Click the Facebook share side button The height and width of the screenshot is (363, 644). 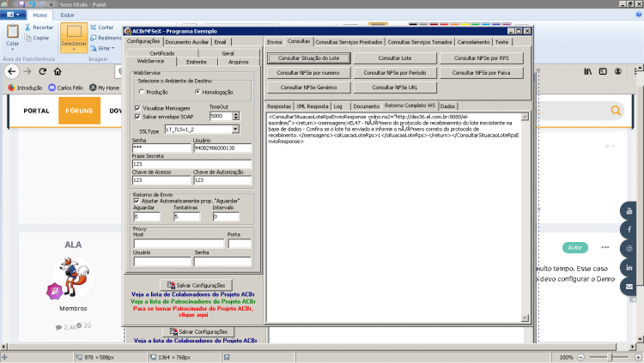(x=629, y=229)
